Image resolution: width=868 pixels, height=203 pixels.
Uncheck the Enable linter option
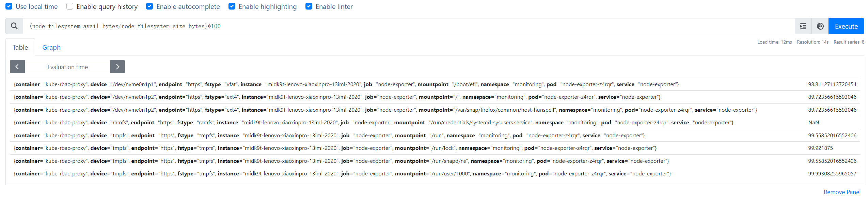coord(309,6)
